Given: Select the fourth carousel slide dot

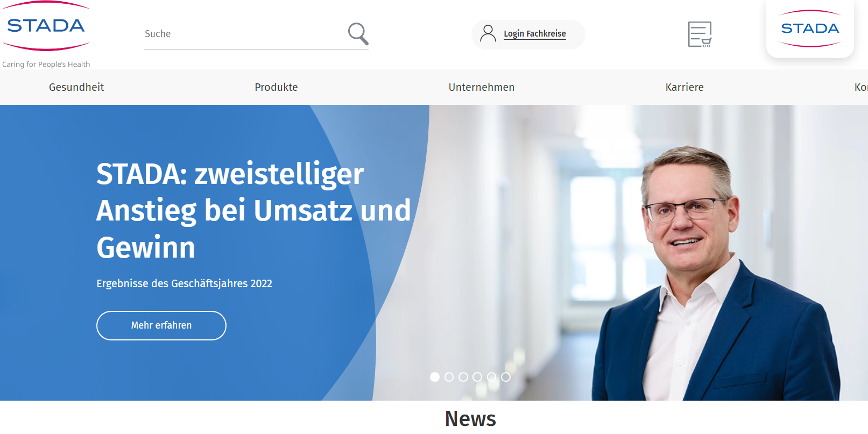Looking at the screenshot, I should [477, 377].
